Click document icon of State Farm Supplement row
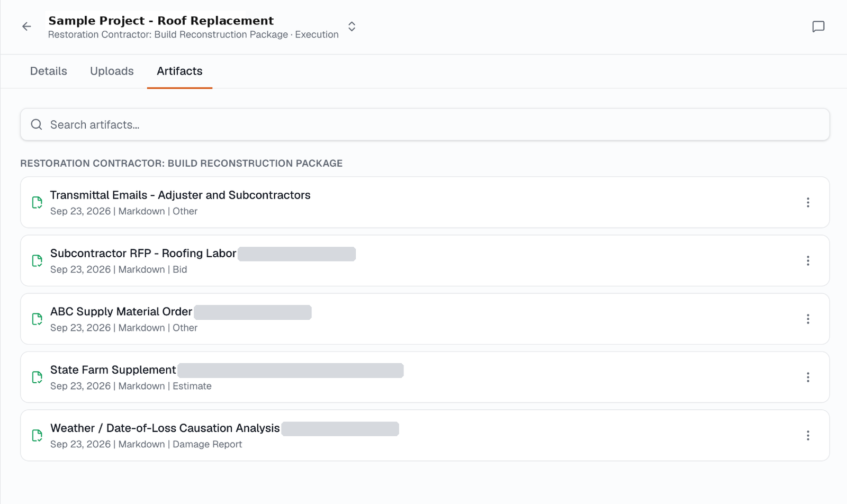Screen dimensions: 847x504 37,377
